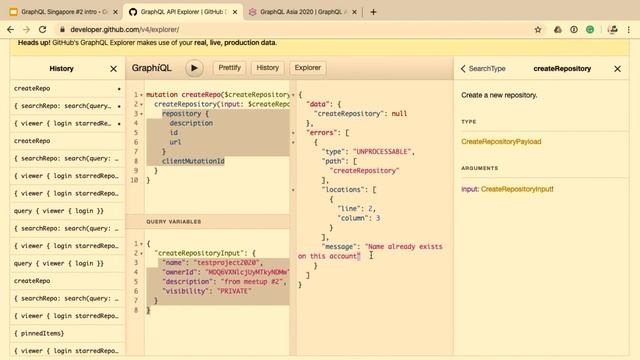The width and height of the screenshot is (640, 360).
Task: Select history entry '{ pinnedItems}'
Action: 67,333
